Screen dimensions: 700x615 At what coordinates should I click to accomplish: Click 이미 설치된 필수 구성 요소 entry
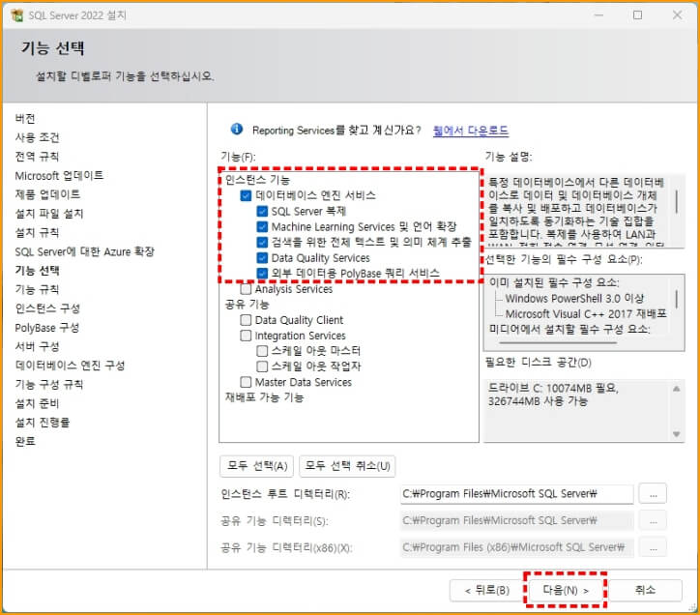(554, 282)
